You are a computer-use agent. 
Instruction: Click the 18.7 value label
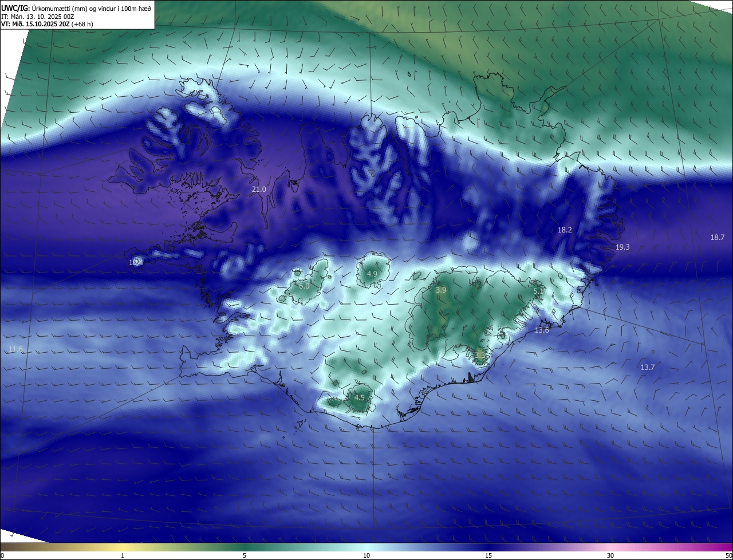tap(718, 237)
